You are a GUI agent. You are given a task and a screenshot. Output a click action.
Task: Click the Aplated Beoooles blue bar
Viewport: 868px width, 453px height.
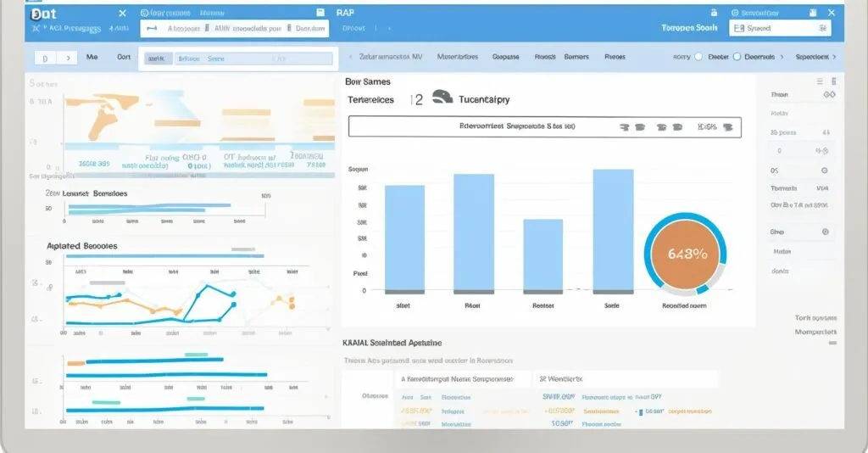(164, 256)
